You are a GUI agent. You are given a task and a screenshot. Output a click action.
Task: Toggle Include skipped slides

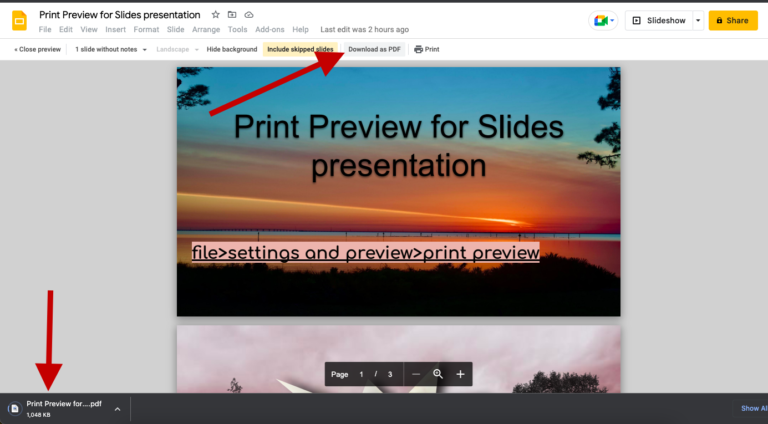[x=300, y=49]
